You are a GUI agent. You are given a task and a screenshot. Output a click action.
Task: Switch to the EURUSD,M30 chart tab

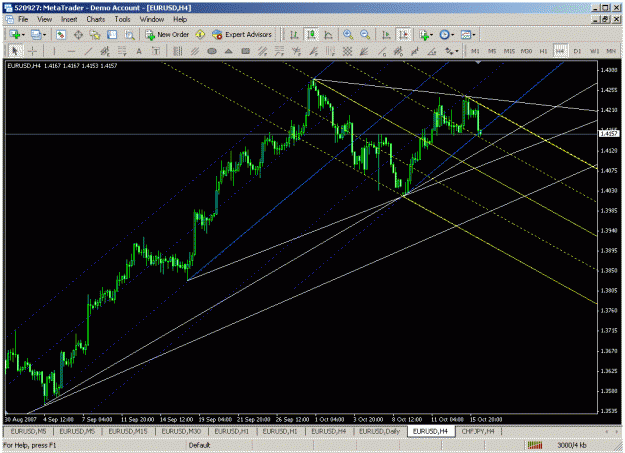click(x=181, y=431)
